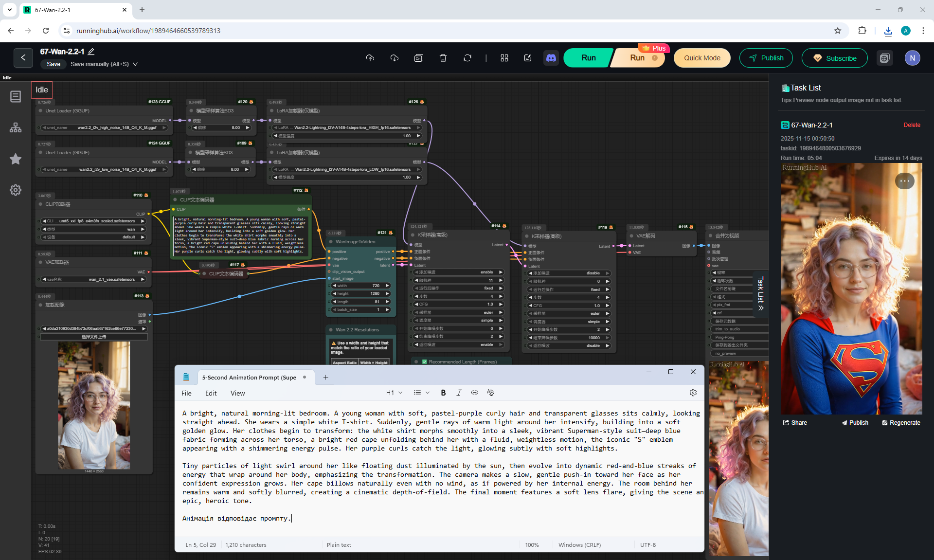
Task: Open the View menu in Notepad
Action: coord(237,393)
